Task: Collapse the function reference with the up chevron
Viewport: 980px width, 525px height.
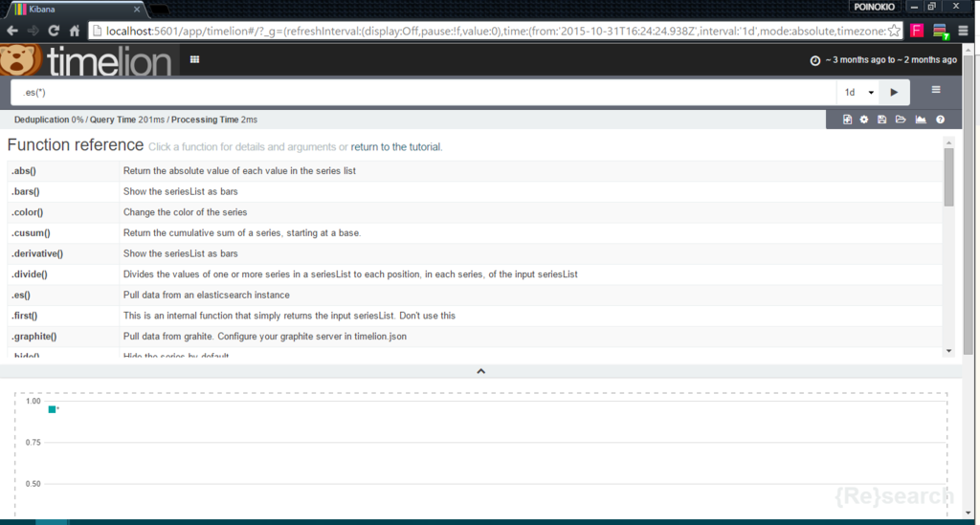Action: (480, 371)
